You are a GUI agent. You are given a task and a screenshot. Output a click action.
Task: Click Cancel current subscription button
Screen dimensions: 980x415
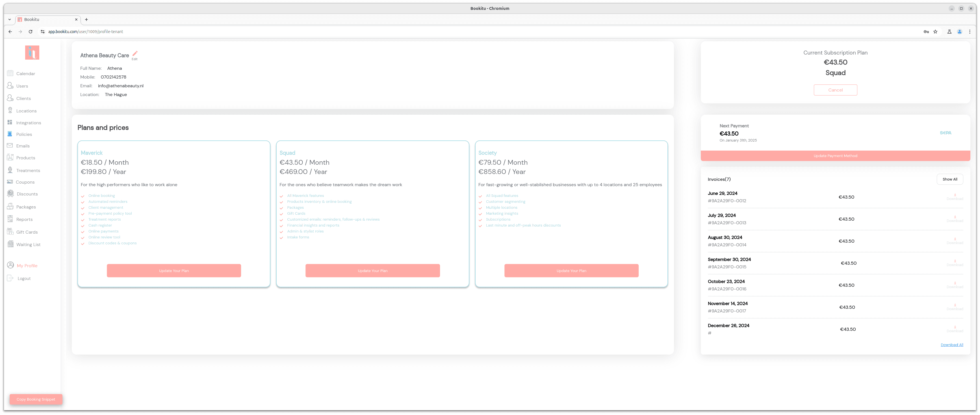click(x=836, y=89)
